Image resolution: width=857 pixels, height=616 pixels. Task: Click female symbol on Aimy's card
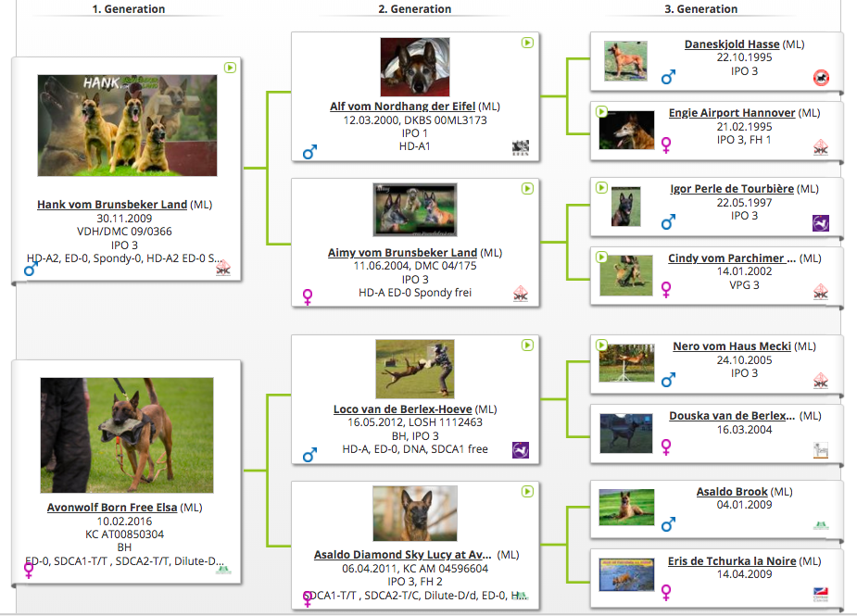(309, 296)
